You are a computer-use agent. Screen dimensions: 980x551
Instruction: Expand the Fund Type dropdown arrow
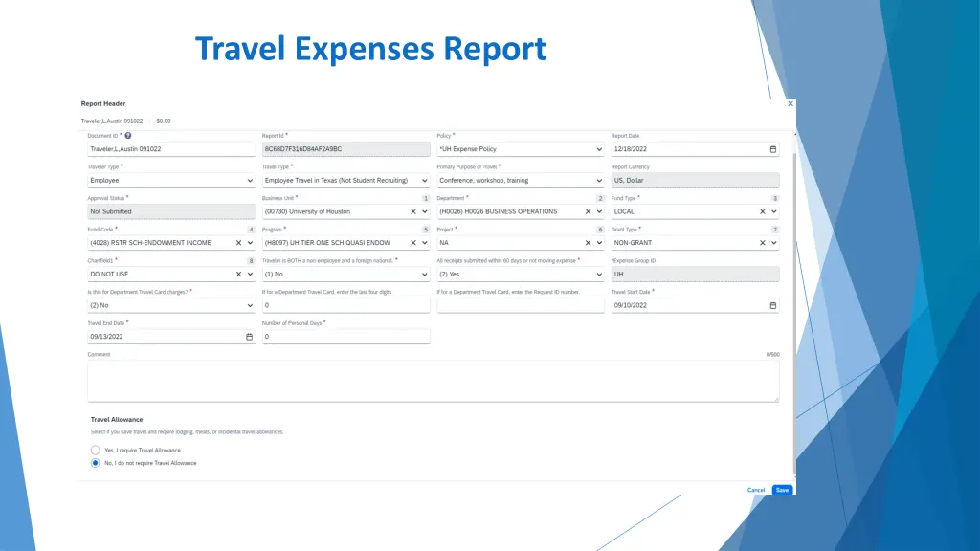[x=773, y=211]
